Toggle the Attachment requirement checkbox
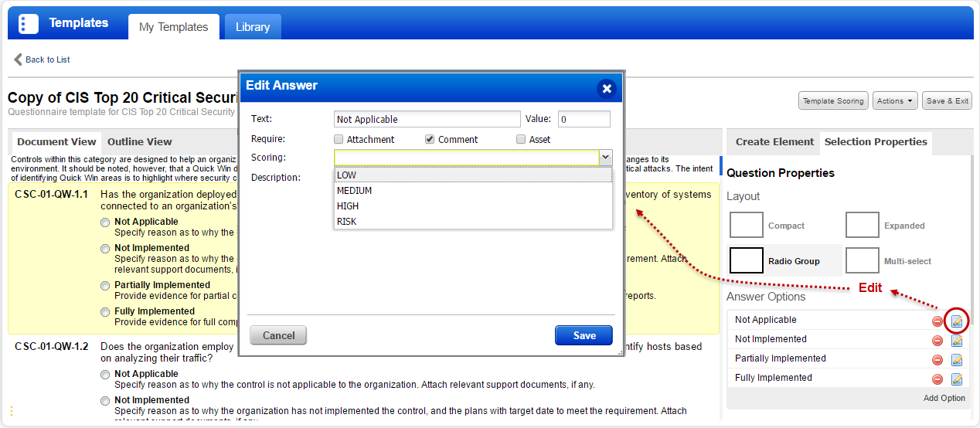This screenshot has width=980, height=428. pos(339,140)
